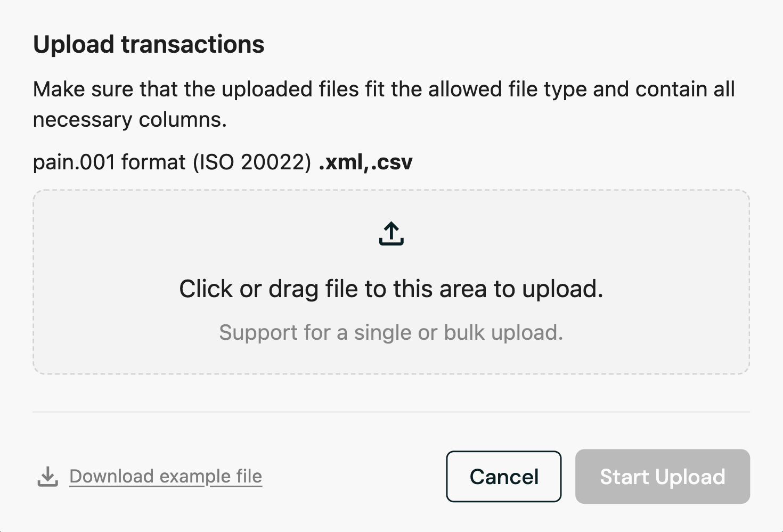The height and width of the screenshot is (532, 783).
Task: Click the 'Upload transactions' dialog heading
Action: [149, 44]
